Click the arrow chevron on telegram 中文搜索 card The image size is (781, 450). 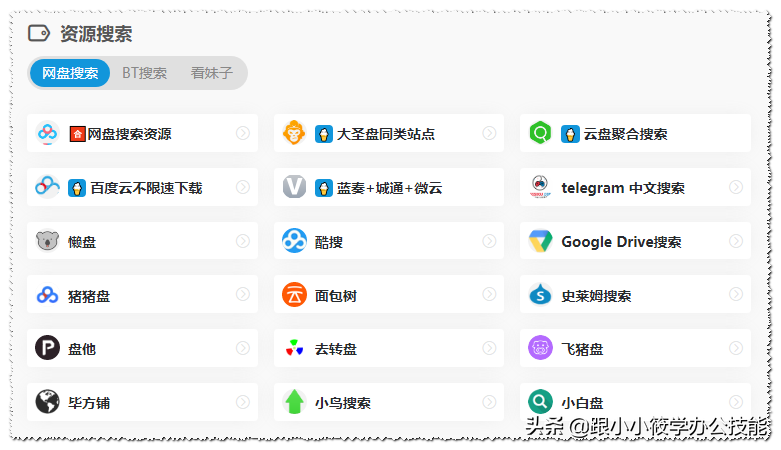tap(736, 187)
